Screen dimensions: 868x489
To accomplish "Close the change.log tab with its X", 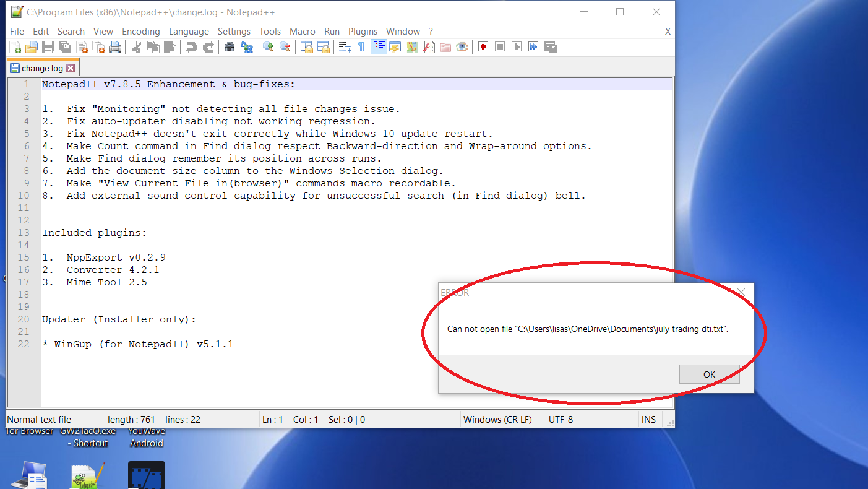I will click(70, 69).
